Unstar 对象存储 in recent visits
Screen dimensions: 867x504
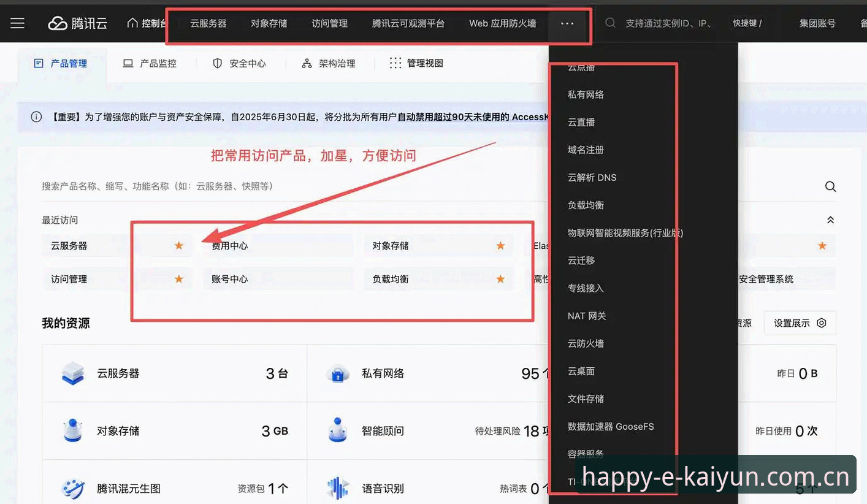click(500, 246)
